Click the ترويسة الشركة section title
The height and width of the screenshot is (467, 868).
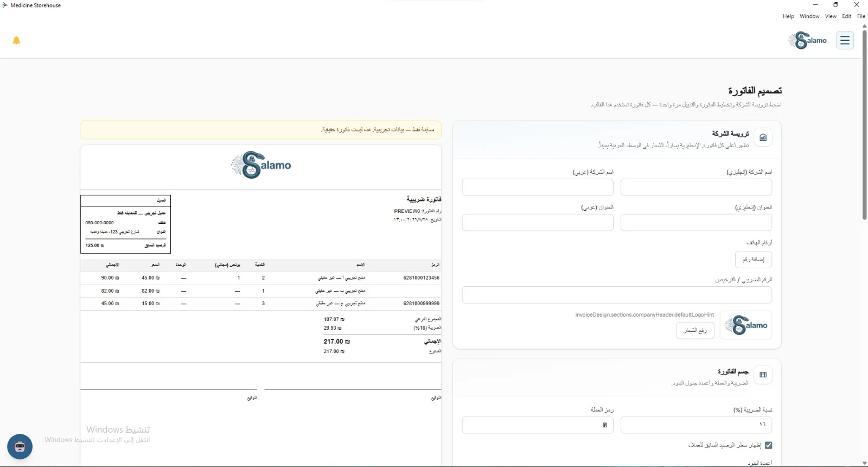pyautogui.click(x=730, y=134)
